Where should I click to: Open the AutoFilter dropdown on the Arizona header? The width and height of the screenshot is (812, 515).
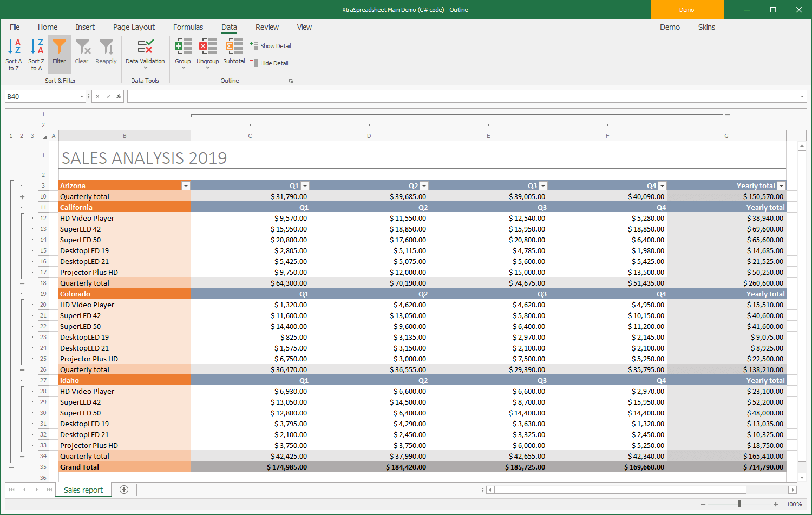point(186,186)
